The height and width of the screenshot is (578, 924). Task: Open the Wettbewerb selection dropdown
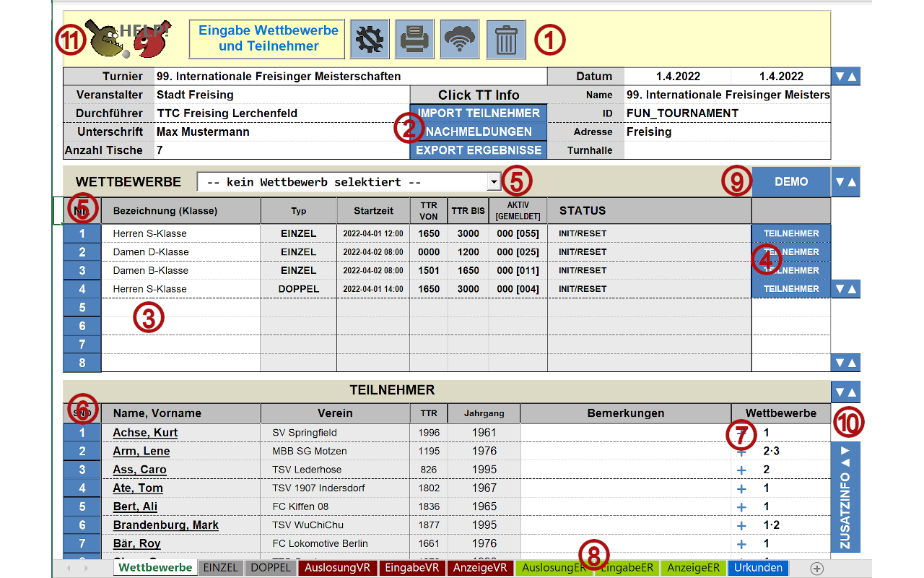point(494,182)
